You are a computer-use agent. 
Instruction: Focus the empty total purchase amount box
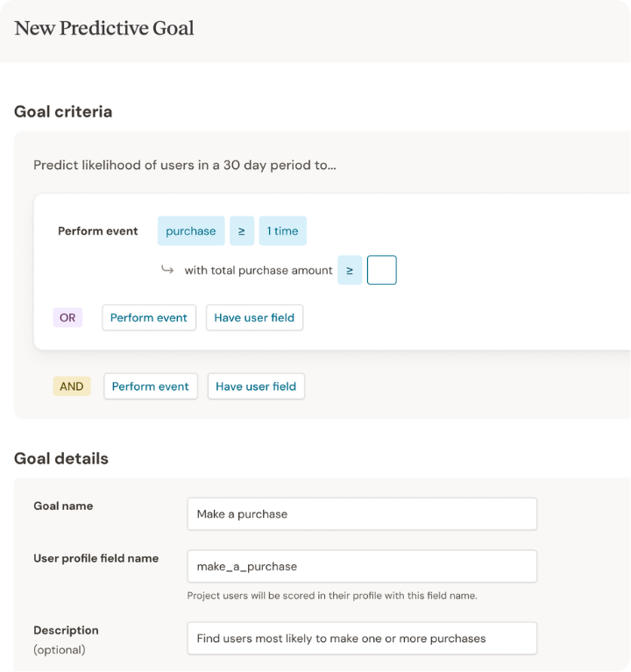pyautogui.click(x=381, y=270)
